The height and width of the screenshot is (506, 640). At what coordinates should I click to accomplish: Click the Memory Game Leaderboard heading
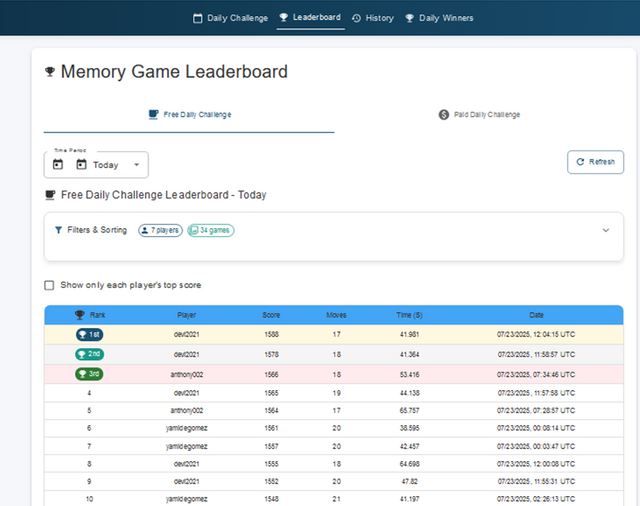(x=174, y=72)
